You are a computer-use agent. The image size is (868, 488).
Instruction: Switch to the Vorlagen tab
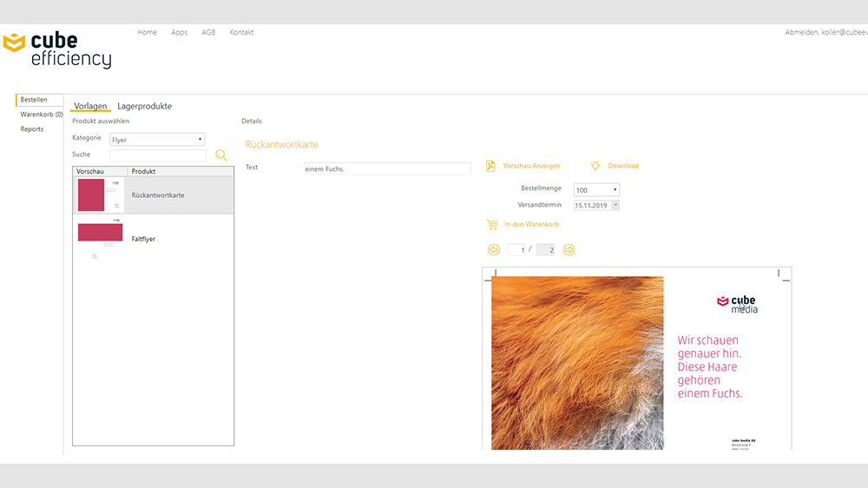point(90,106)
